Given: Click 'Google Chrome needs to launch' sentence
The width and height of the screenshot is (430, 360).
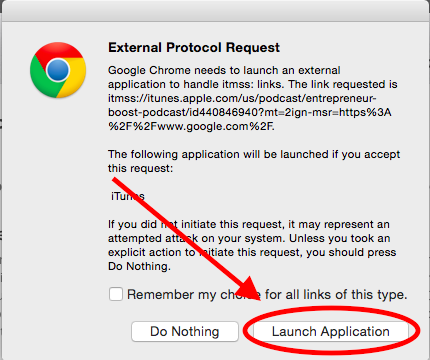Looking at the screenshot, I should 224,70.
